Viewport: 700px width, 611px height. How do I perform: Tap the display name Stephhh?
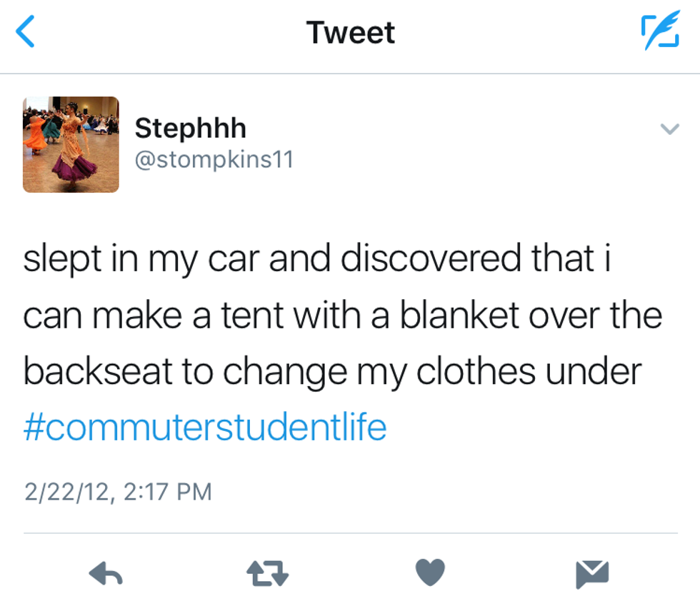tap(190, 128)
